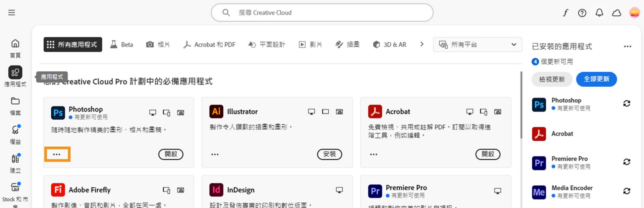This screenshot has width=644, height=208.
Task: Open the InDesign card title
Action: pos(240,190)
